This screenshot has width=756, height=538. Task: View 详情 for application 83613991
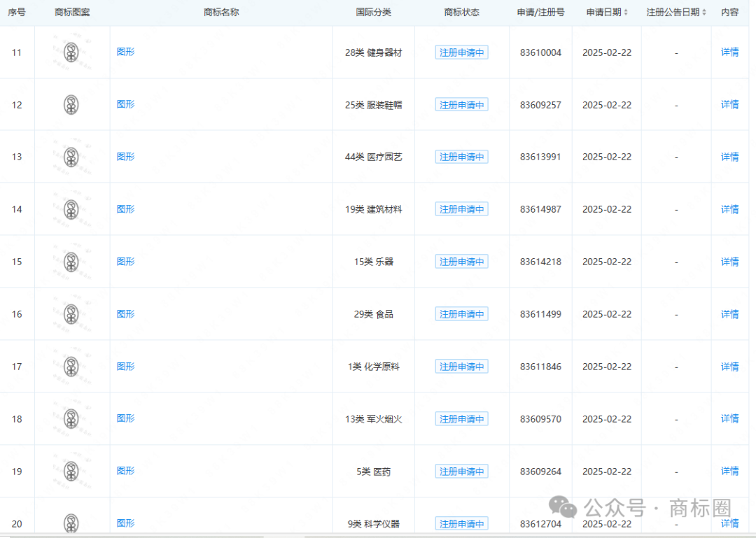coord(729,157)
